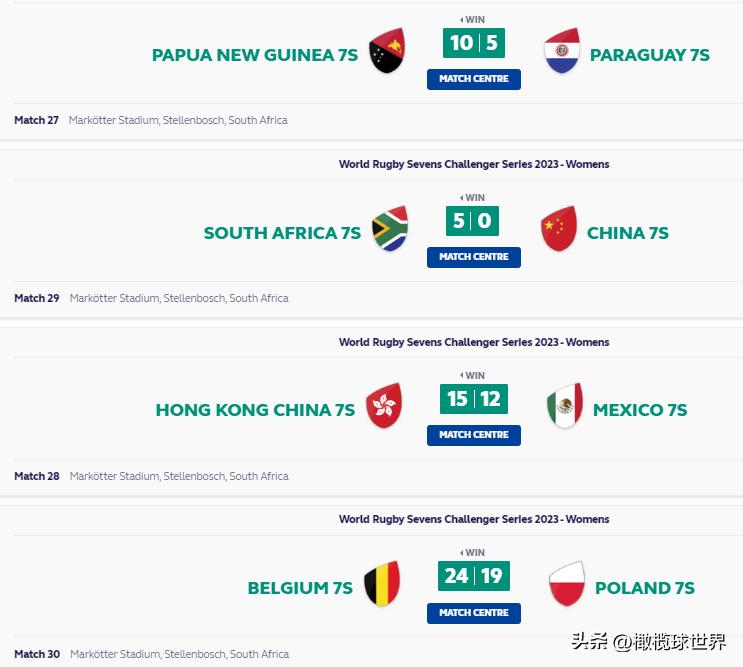Click the Papua New Guinea flag icon

pyautogui.click(x=386, y=51)
